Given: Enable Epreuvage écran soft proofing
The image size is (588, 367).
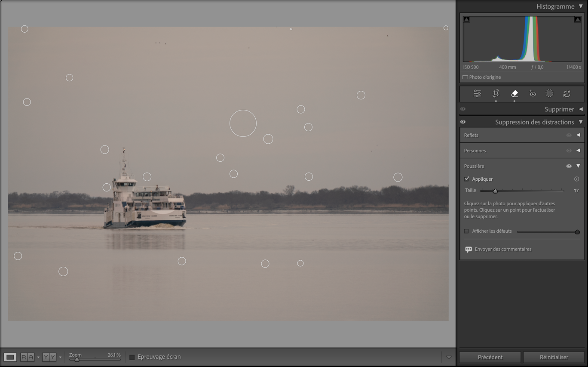Looking at the screenshot, I should (132, 357).
